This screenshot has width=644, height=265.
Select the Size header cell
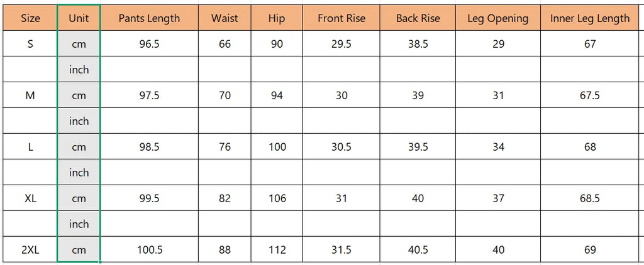point(30,18)
